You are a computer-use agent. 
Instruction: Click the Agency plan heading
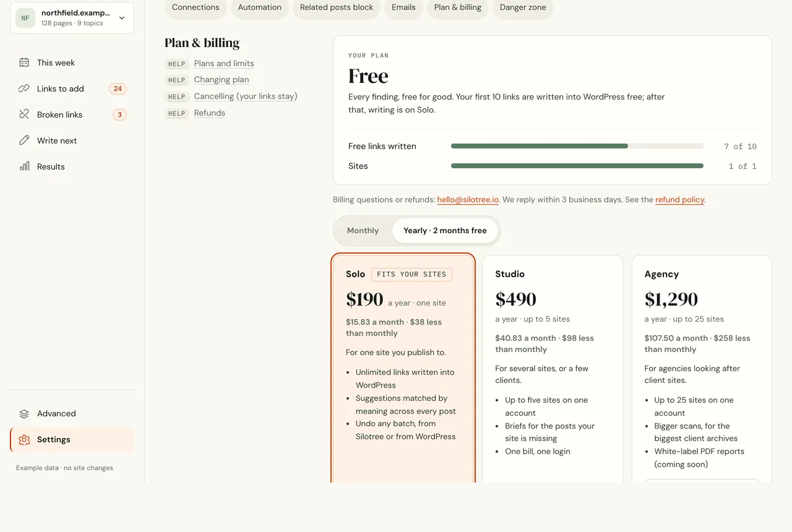tap(661, 274)
